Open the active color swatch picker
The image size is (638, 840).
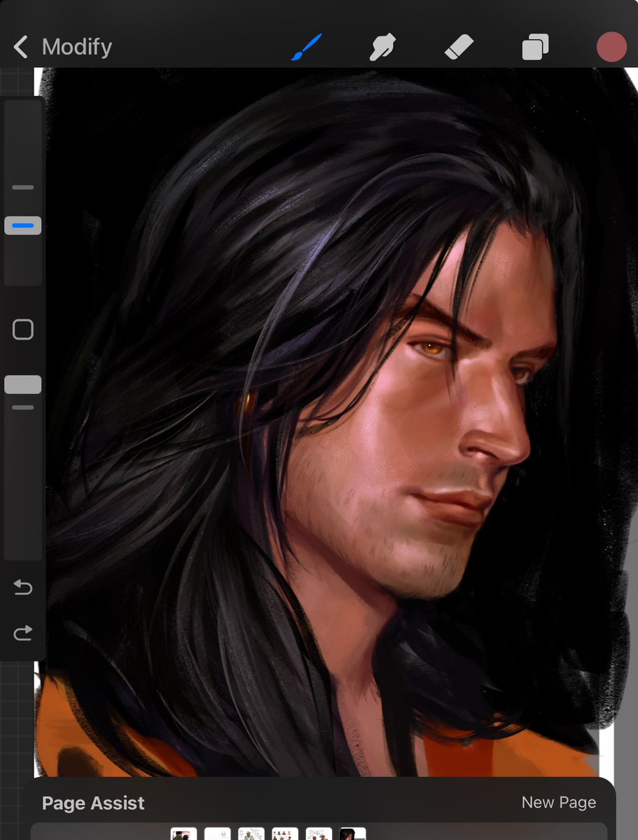pyautogui.click(x=611, y=47)
